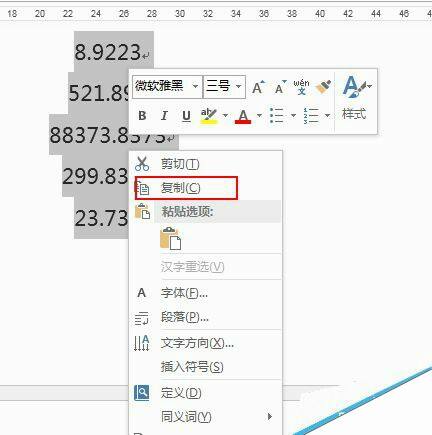The image size is (432, 435).
Task: Expand numbering style dropdown
Action: tap(328, 116)
